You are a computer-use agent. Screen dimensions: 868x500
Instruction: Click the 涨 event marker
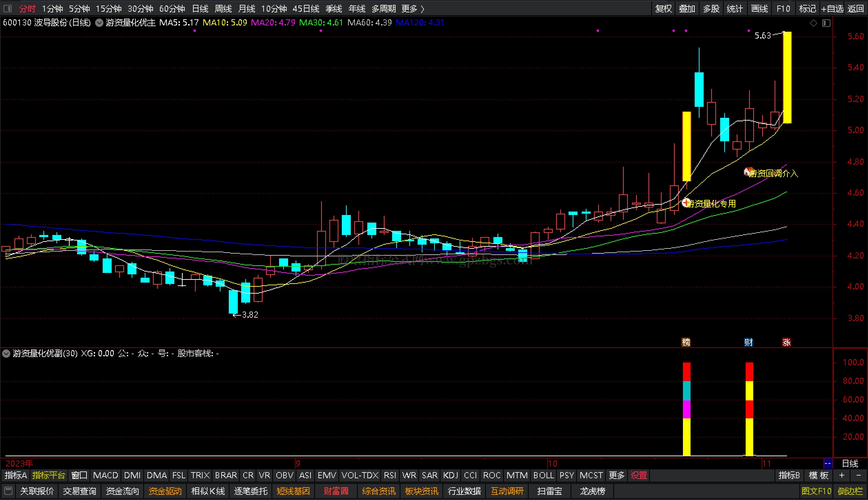click(x=786, y=342)
